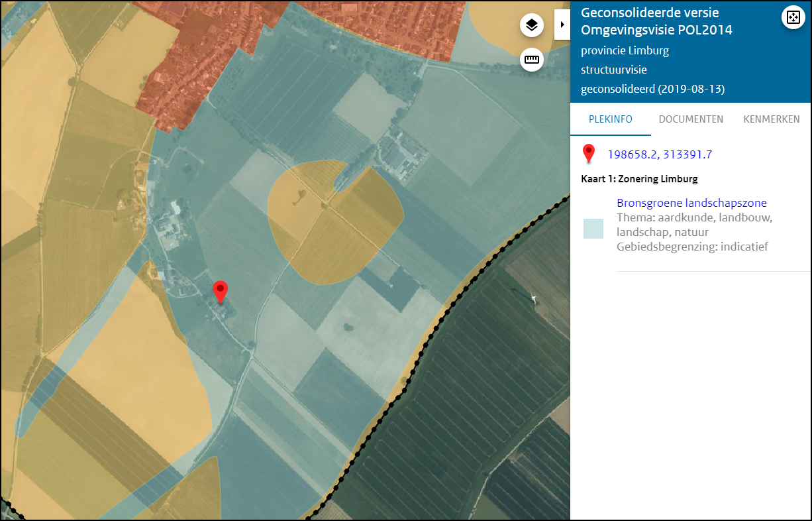Click the zoom-to-plan extent icon

[793, 17]
